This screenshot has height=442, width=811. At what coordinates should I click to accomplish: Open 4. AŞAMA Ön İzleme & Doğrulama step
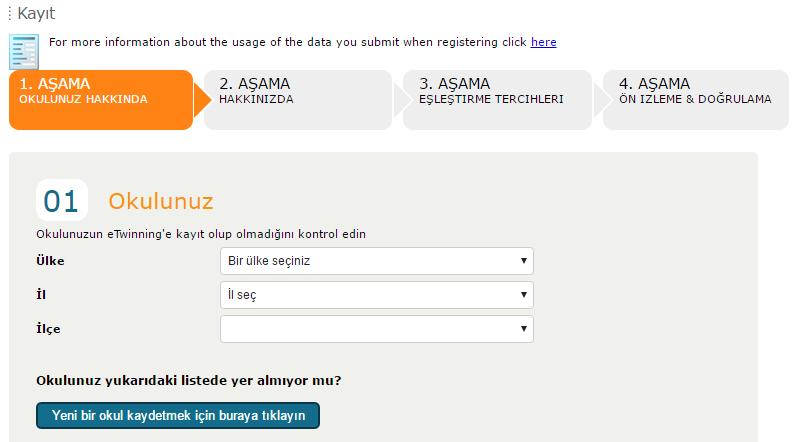(x=694, y=100)
